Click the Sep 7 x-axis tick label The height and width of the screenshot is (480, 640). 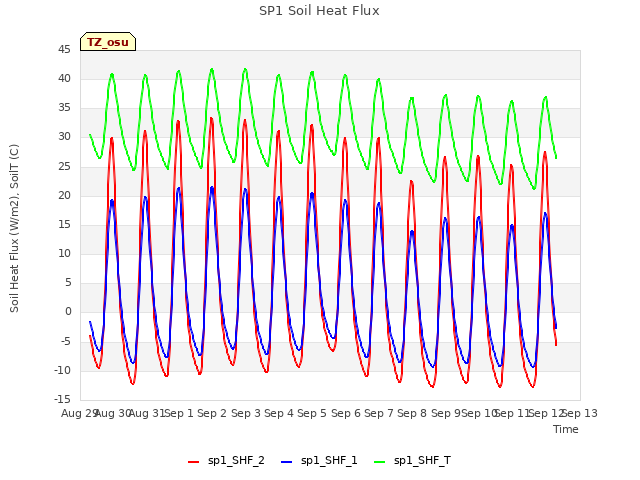coord(379,413)
